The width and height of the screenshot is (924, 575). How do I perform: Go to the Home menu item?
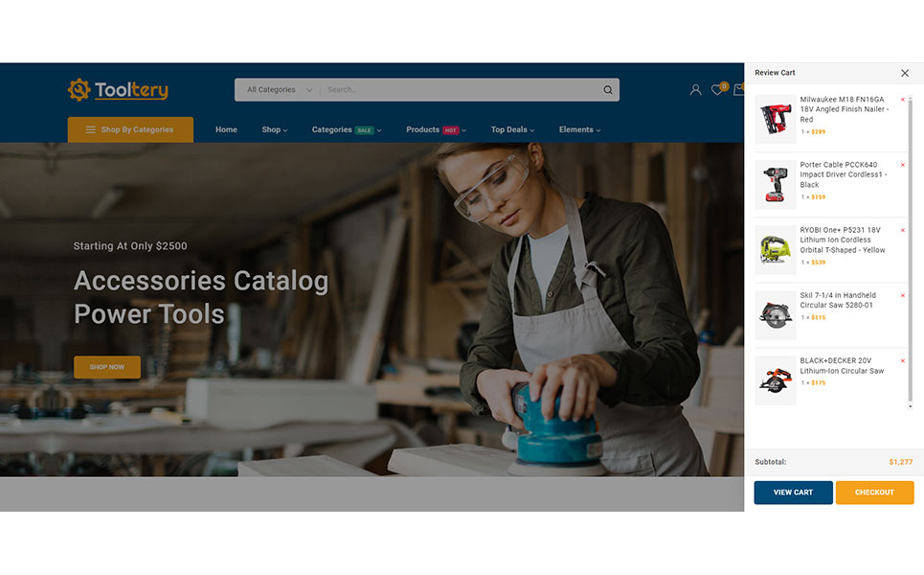click(226, 129)
